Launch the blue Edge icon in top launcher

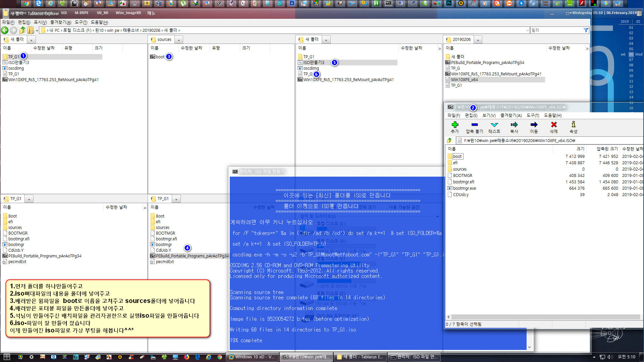click(39, 3)
